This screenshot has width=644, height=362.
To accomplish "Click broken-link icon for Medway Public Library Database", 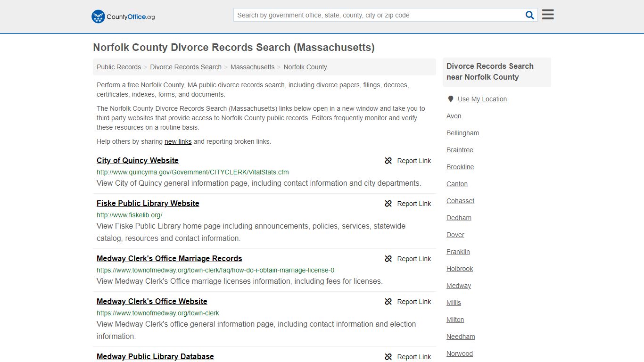I will 388,357.
